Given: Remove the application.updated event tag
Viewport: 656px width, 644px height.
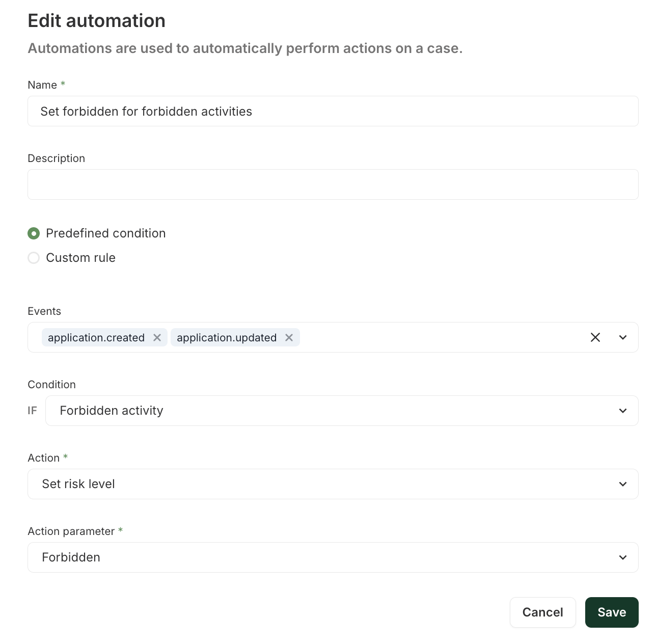Looking at the screenshot, I should tap(289, 338).
